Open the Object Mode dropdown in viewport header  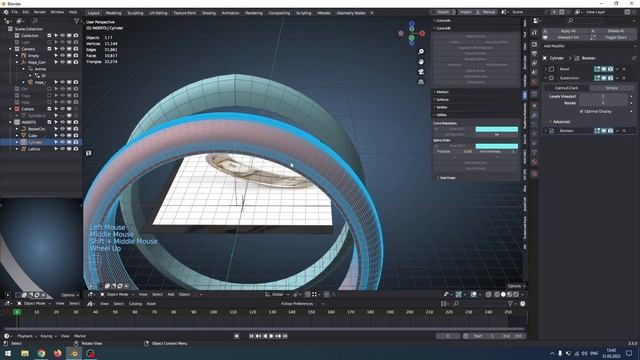click(x=118, y=294)
